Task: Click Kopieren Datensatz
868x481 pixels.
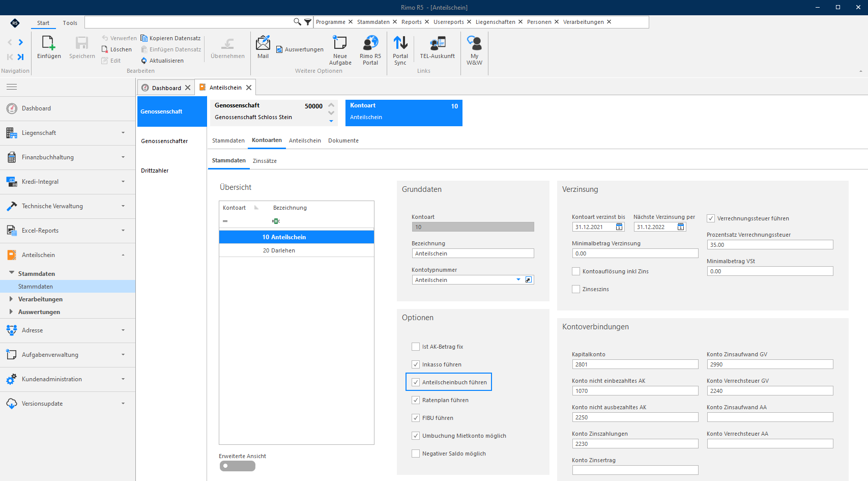Action: pos(170,38)
